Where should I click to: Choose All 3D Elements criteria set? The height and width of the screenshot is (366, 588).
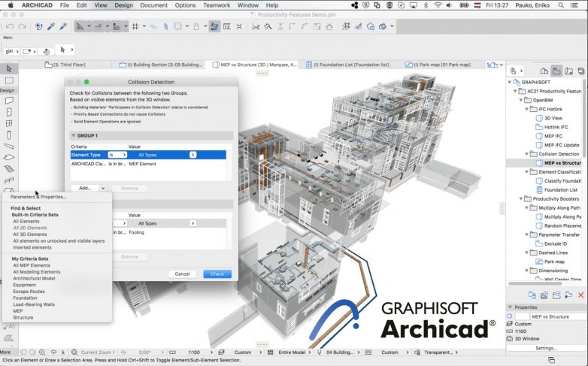30,234
